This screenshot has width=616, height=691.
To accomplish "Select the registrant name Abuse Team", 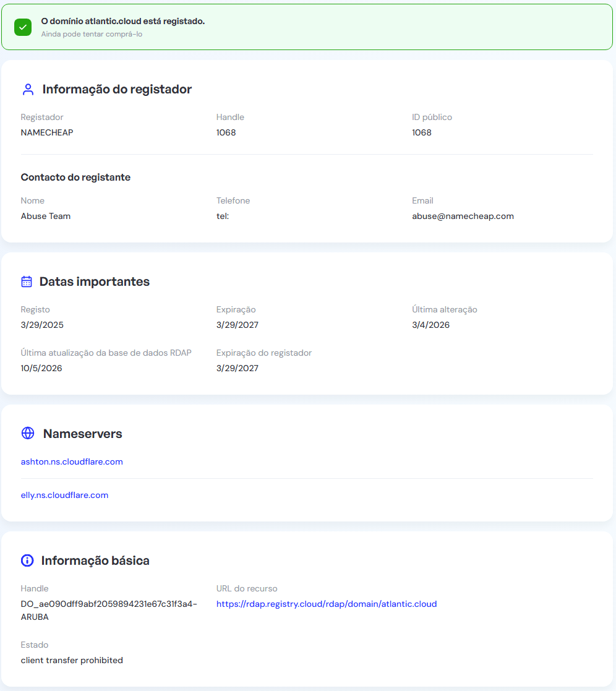I will [46, 217].
